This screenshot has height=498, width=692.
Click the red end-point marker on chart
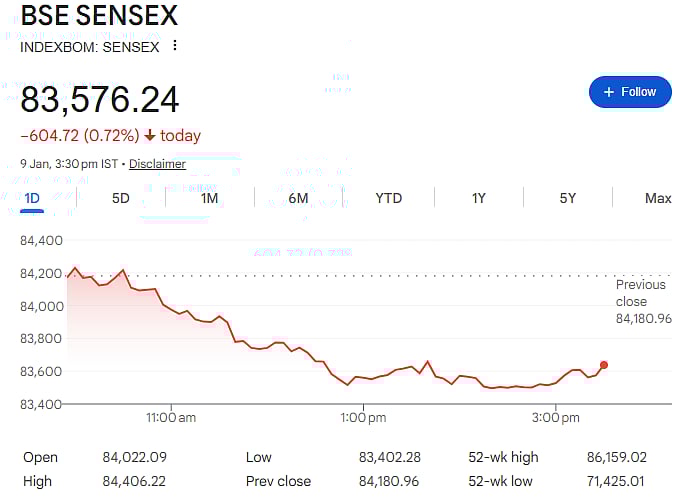pyautogui.click(x=603, y=365)
